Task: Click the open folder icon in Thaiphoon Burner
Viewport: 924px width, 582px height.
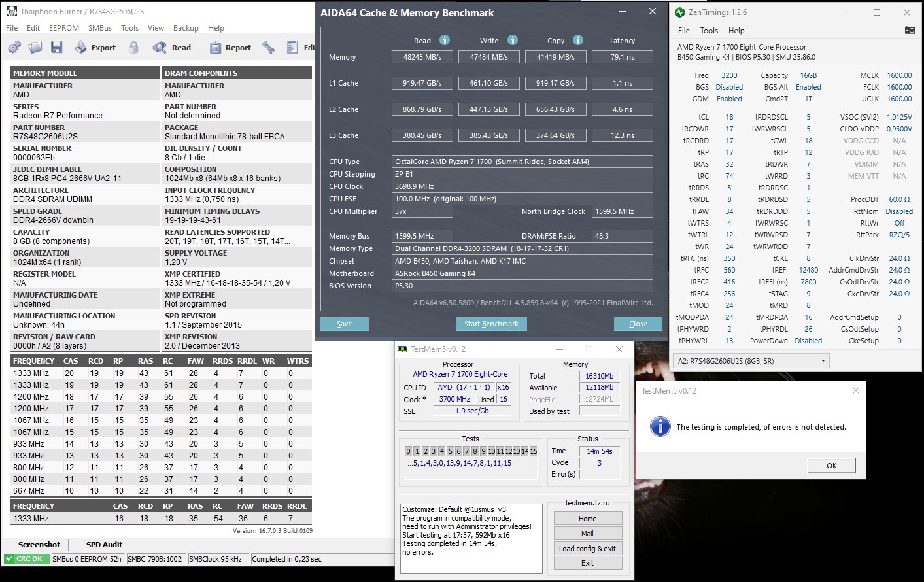Action: (x=35, y=47)
